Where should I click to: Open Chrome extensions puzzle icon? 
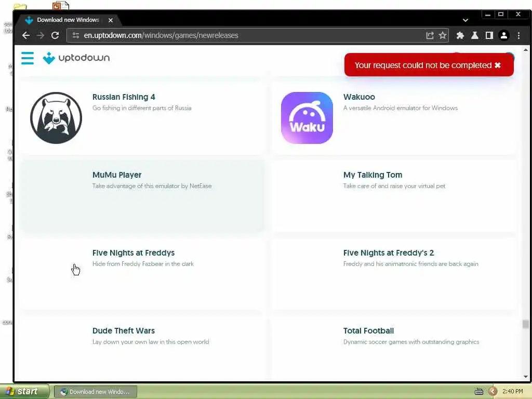(x=460, y=35)
